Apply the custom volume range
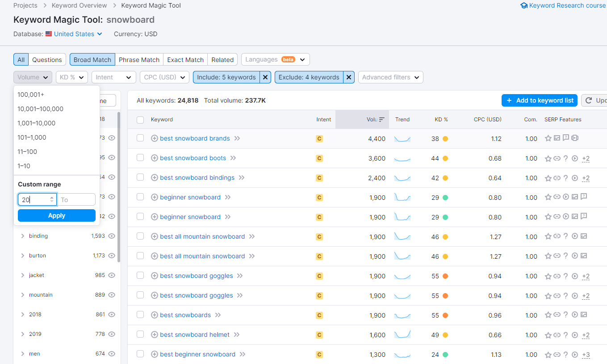This screenshot has height=364, width=607. [x=56, y=215]
